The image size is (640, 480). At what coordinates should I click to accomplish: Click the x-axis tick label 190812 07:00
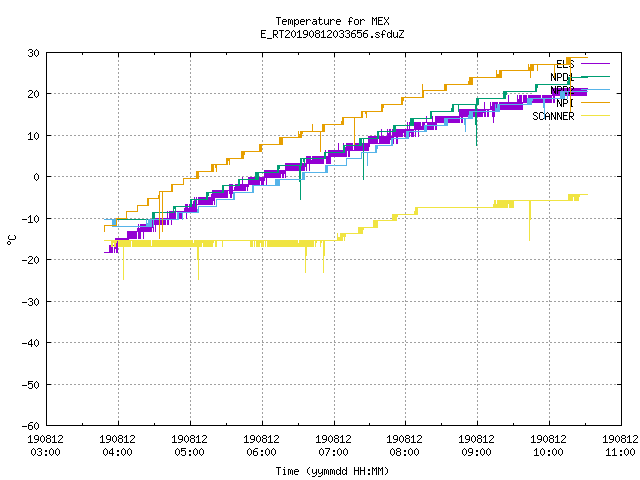coord(333,445)
